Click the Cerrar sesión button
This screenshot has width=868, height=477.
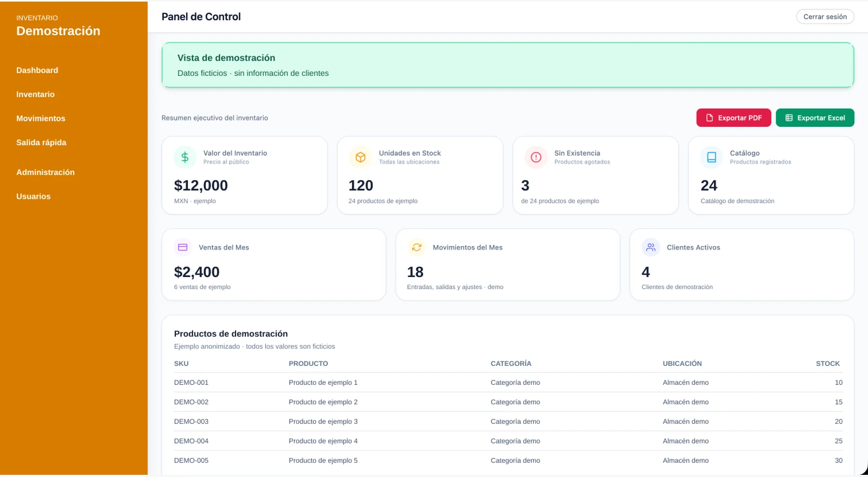pos(825,17)
